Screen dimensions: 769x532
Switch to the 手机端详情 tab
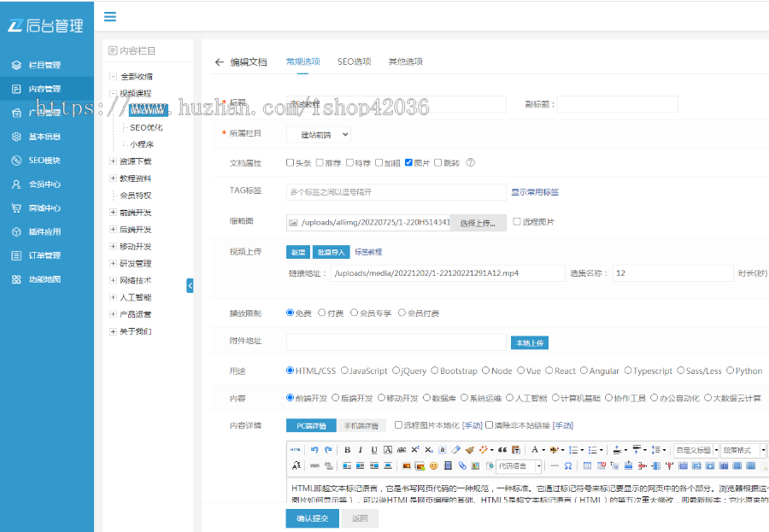[361, 425]
